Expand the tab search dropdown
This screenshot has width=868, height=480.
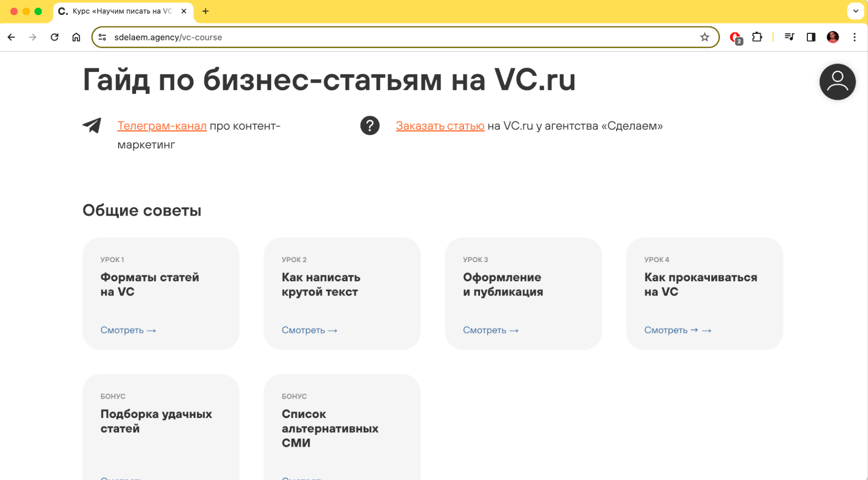coord(855,11)
